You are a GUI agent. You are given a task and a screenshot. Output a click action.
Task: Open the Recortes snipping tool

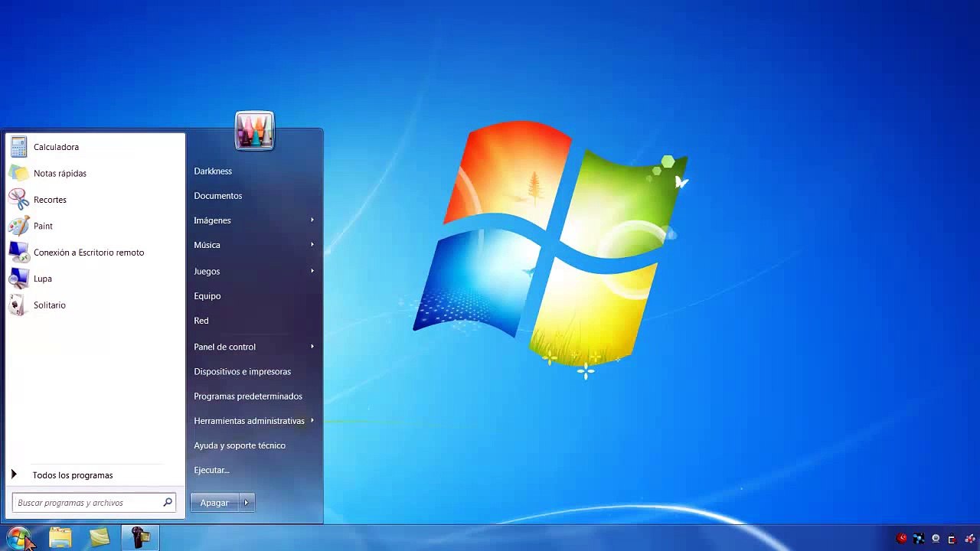click(x=95, y=200)
